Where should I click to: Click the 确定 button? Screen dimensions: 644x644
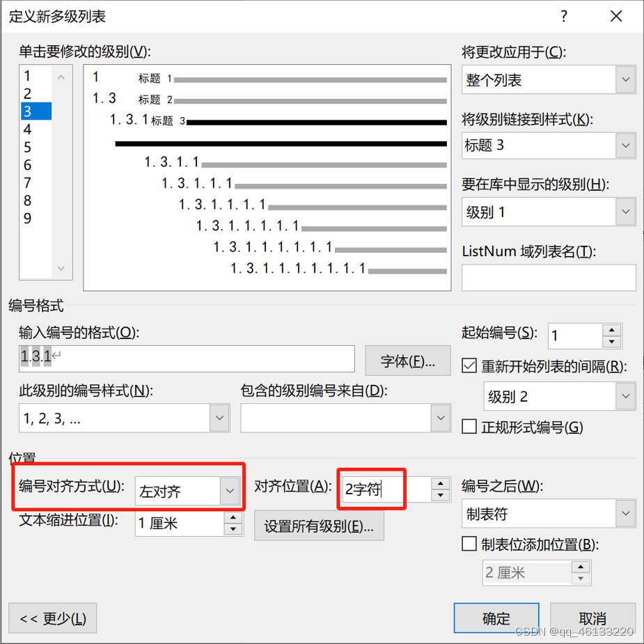coord(496,618)
